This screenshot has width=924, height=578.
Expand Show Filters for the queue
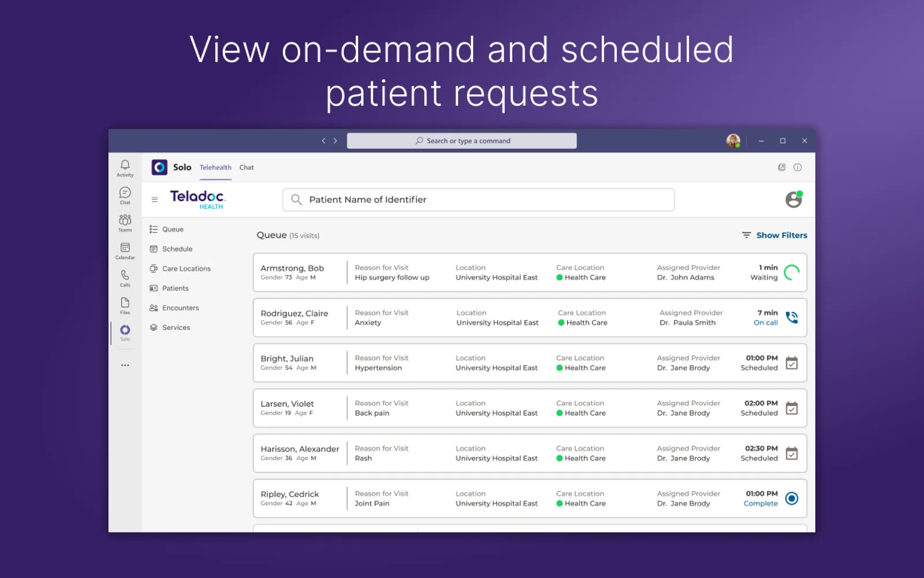point(774,235)
